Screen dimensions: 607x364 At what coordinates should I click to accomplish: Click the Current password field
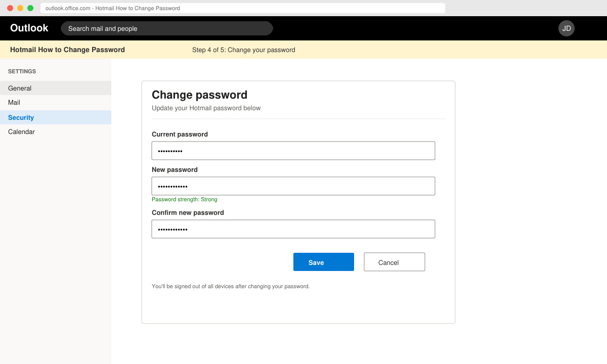[x=293, y=151]
